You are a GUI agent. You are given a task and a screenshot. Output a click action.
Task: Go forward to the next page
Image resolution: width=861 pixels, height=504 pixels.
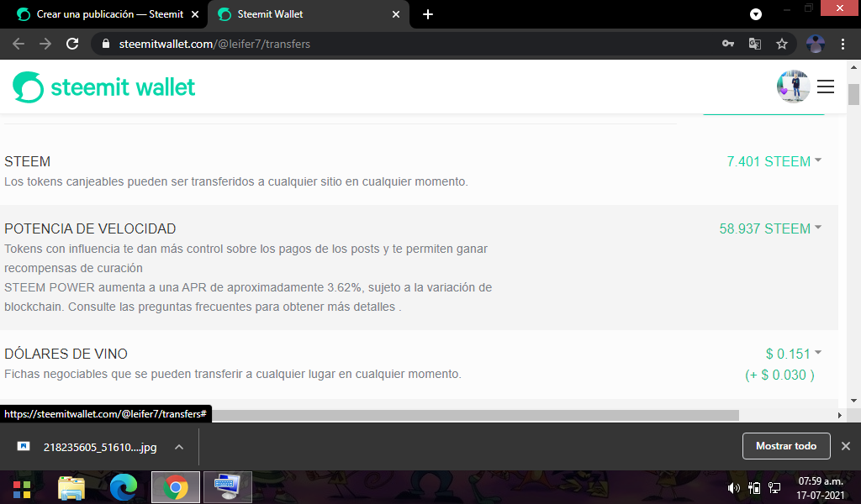(x=45, y=44)
